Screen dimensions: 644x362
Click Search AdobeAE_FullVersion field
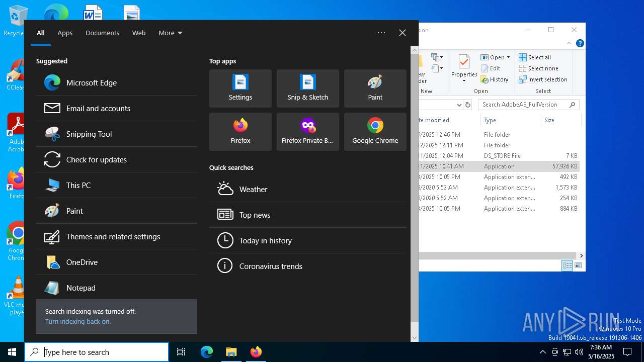(528, 105)
